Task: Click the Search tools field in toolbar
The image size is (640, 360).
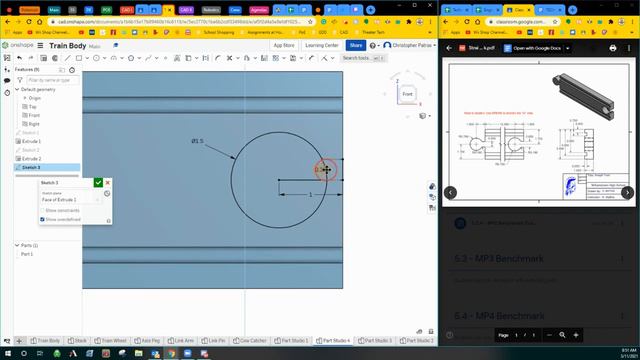Action: click(x=364, y=58)
